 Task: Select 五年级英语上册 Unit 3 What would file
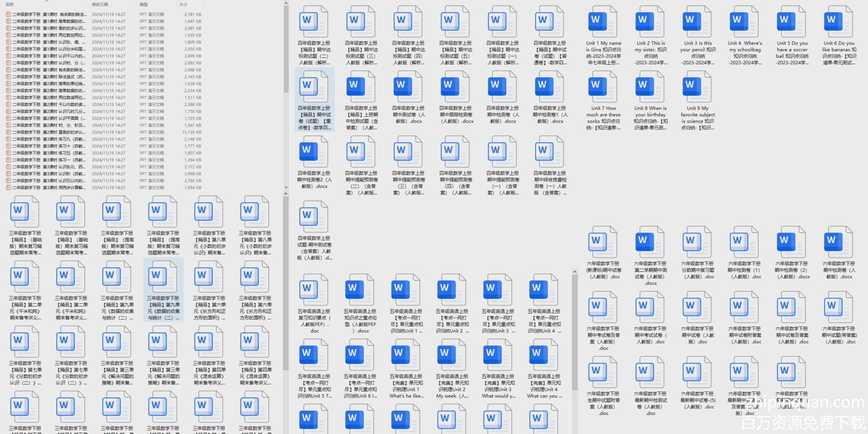(498, 369)
